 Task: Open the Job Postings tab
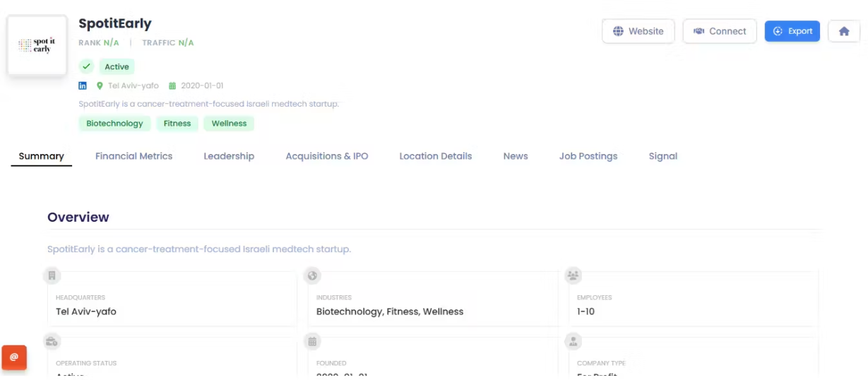[x=588, y=156]
